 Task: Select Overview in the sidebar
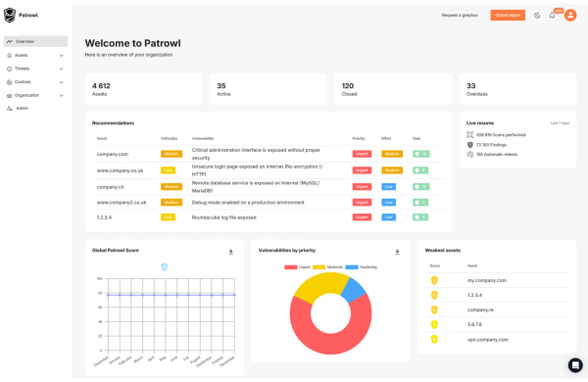click(35, 41)
